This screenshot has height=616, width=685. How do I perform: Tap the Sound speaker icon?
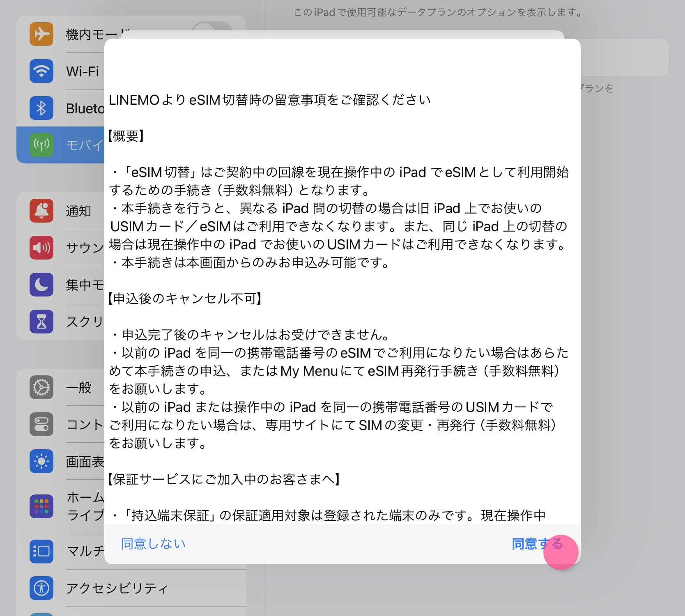click(x=41, y=248)
